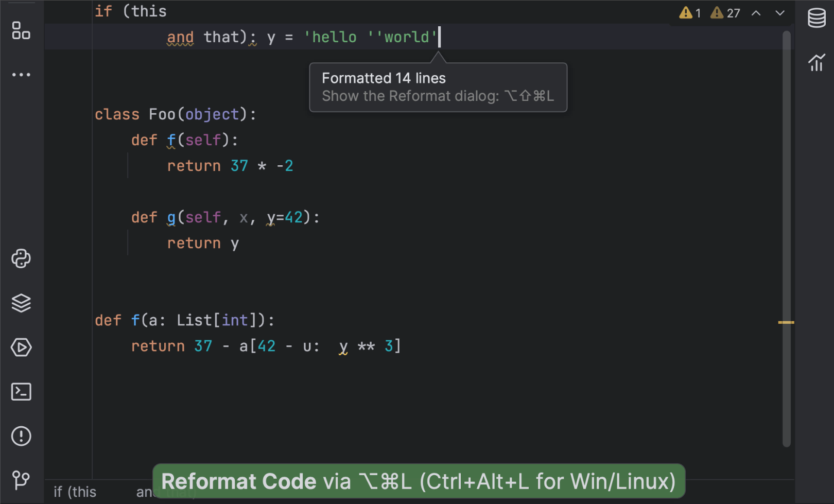Click the single warning count indicator
The width and height of the screenshot is (834, 504).
coord(690,13)
